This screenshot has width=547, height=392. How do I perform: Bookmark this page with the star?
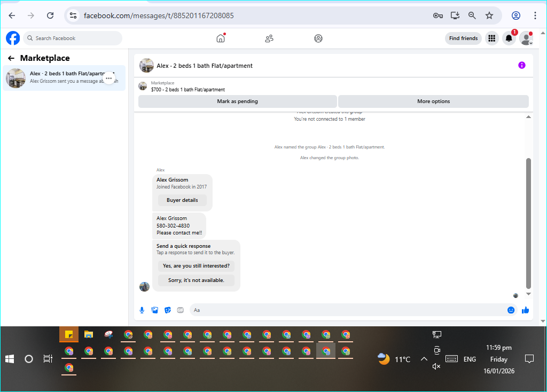click(x=489, y=15)
